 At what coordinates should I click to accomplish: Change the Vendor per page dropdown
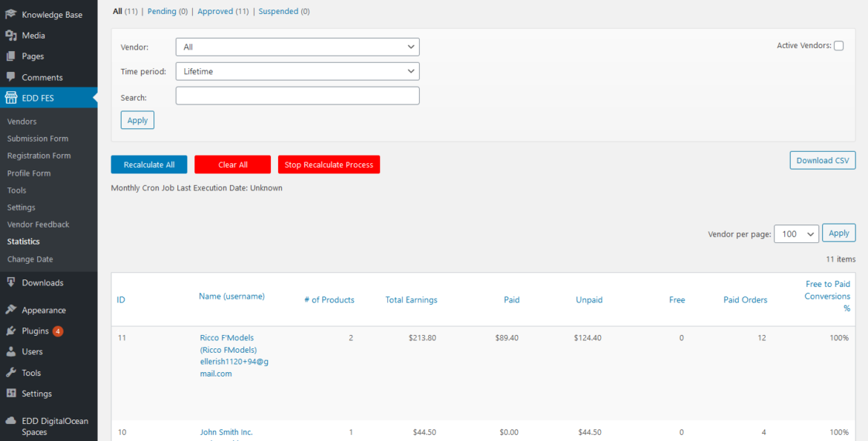pyautogui.click(x=796, y=233)
